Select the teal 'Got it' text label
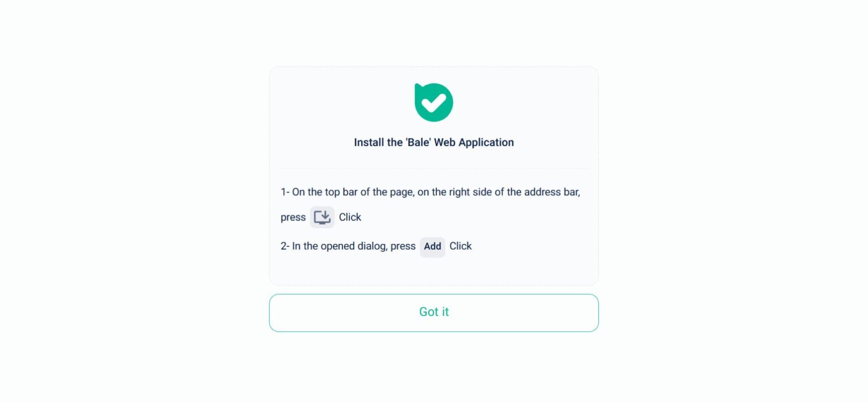 434,312
